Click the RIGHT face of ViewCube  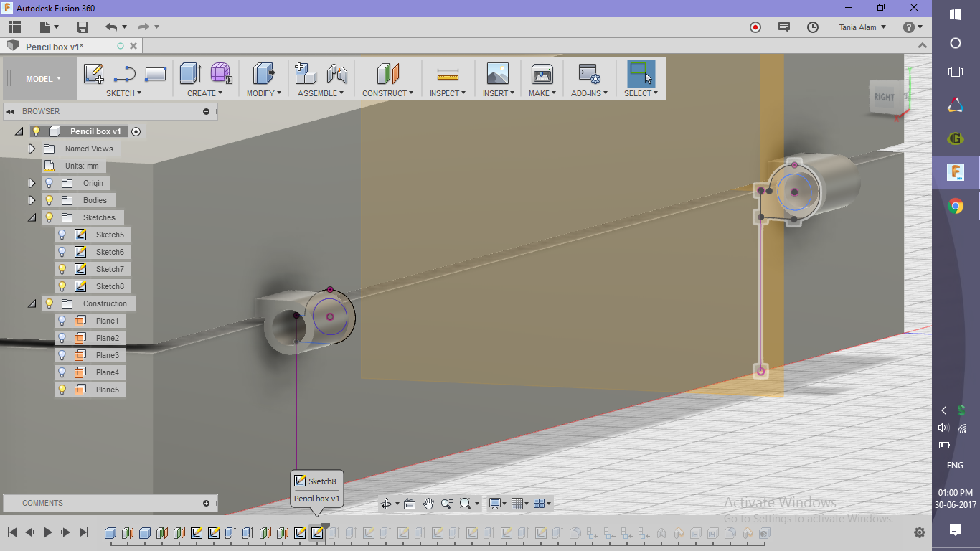click(884, 97)
